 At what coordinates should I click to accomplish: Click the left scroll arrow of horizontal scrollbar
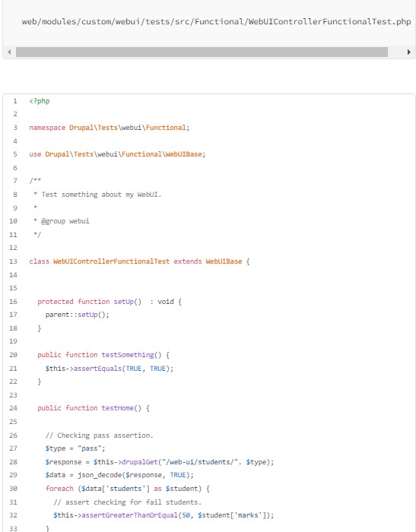coord(9,52)
